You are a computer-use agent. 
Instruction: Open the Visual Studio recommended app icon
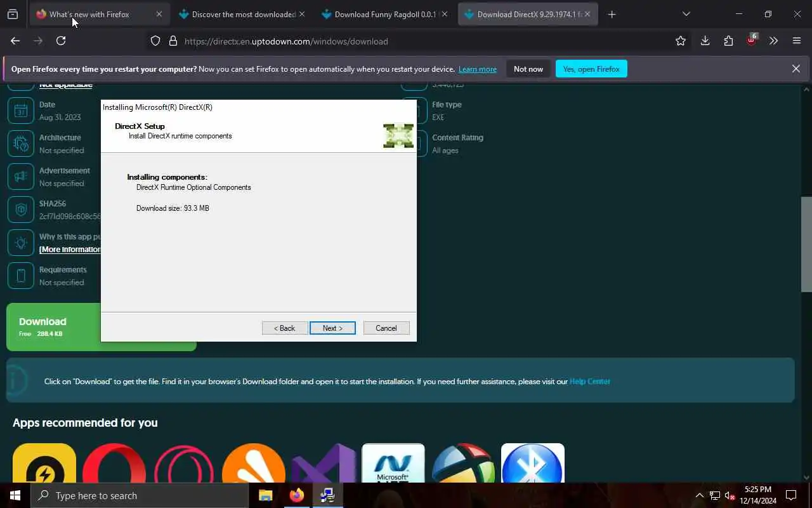(x=324, y=464)
